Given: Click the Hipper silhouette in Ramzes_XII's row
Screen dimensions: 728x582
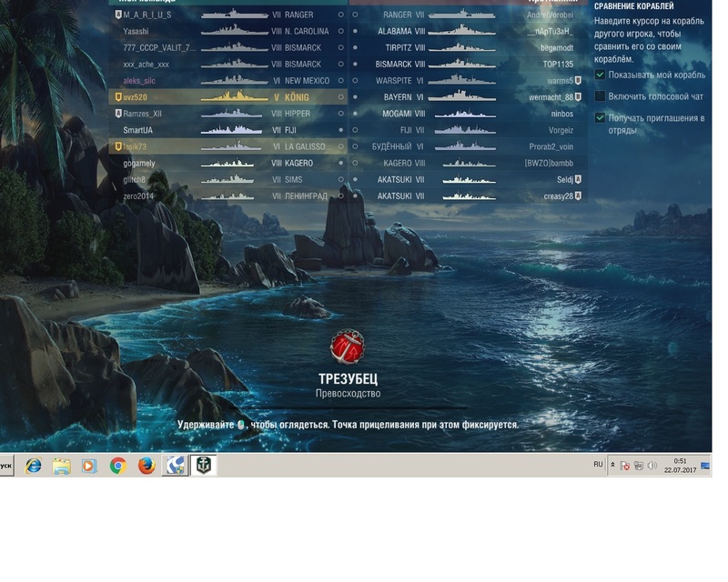Looking at the screenshot, I should point(232,114).
